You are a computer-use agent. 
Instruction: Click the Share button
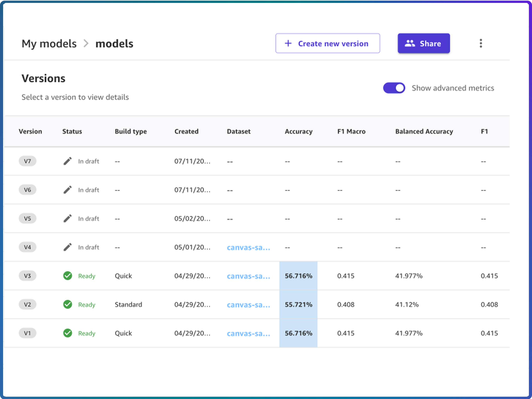[x=424, y=44]
